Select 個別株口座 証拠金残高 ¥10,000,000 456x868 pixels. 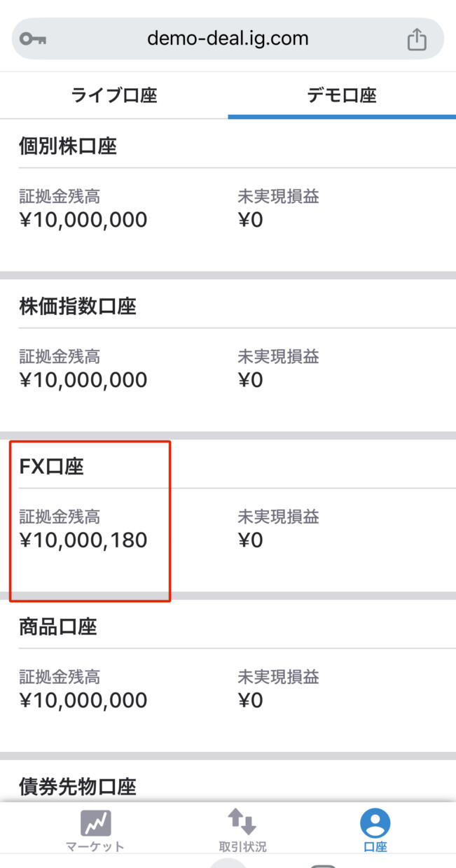coord(83,220)
